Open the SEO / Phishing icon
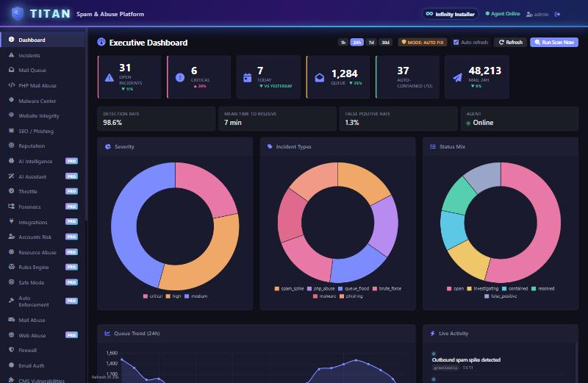 pyautogui.click(x=11, y=131)
